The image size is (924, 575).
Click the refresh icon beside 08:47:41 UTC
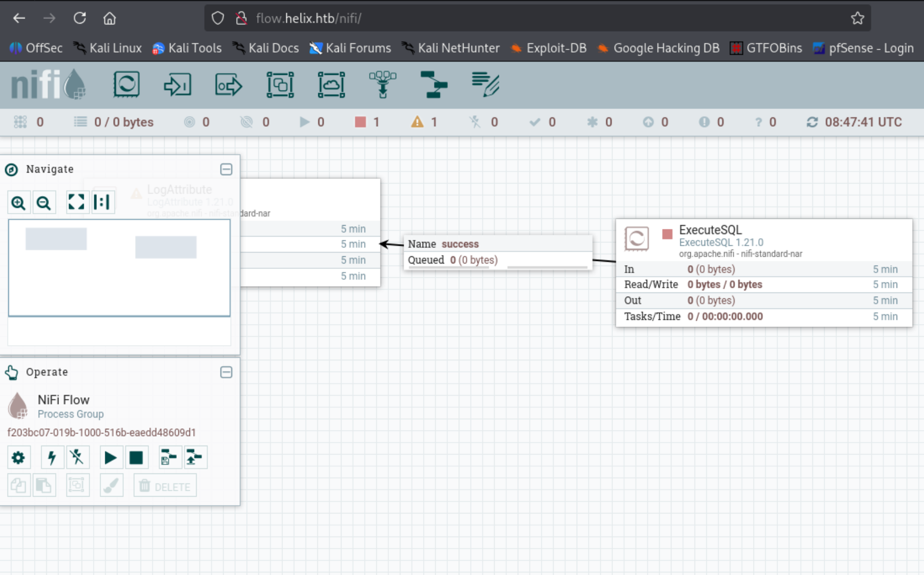(x=812, y=122)
